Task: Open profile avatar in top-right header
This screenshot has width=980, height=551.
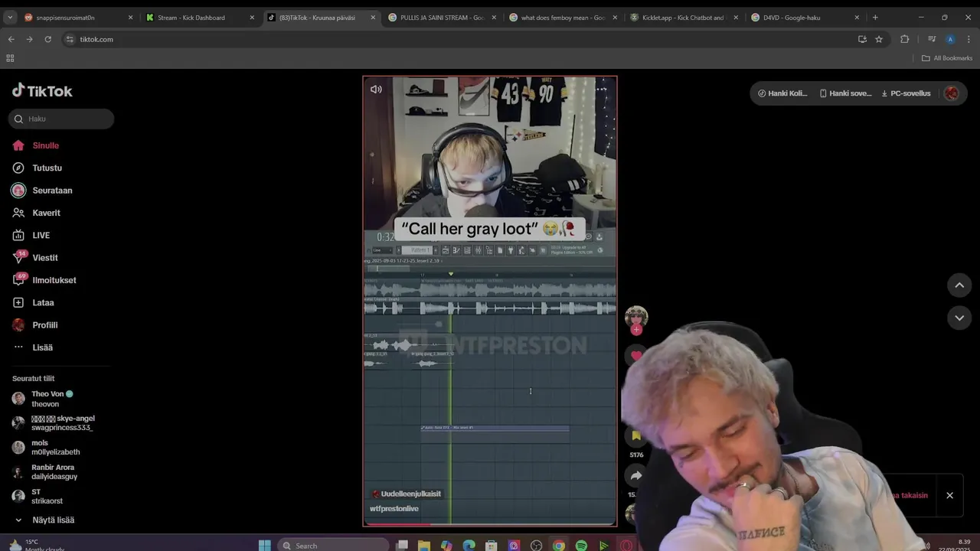Action: (x=952, y=93)
